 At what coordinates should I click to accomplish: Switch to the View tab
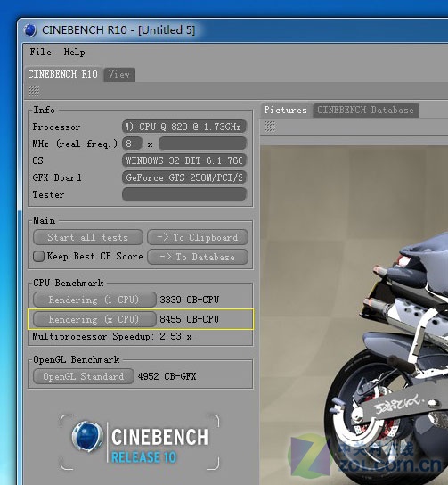(119, 75)
